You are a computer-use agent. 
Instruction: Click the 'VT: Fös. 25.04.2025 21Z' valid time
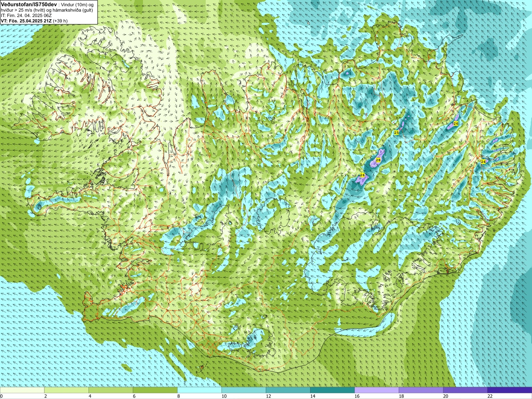click(x=26, y=21)
